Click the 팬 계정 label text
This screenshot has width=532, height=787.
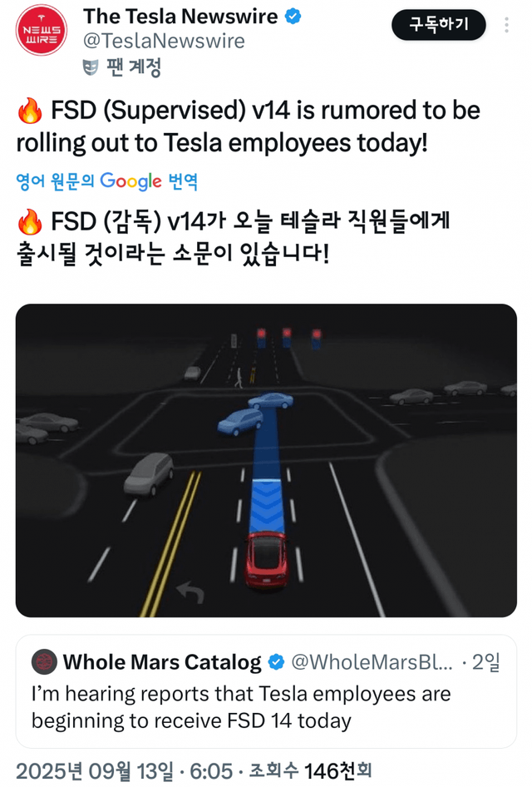[x=133, y=67]
